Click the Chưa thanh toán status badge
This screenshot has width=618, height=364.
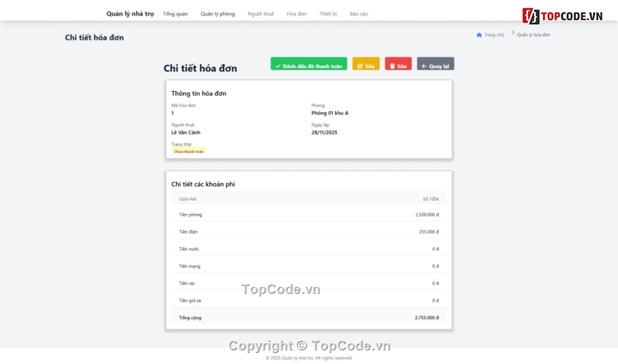(x=189, y=151)
